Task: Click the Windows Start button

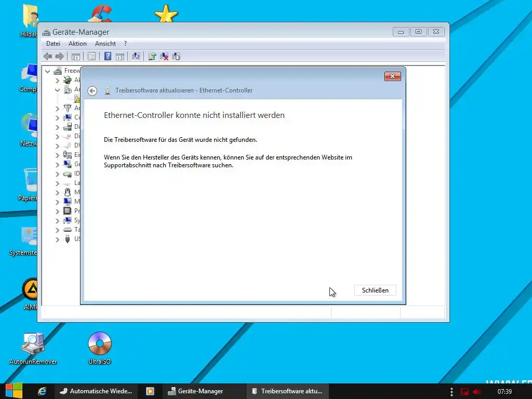Action: tap(14, 391)
